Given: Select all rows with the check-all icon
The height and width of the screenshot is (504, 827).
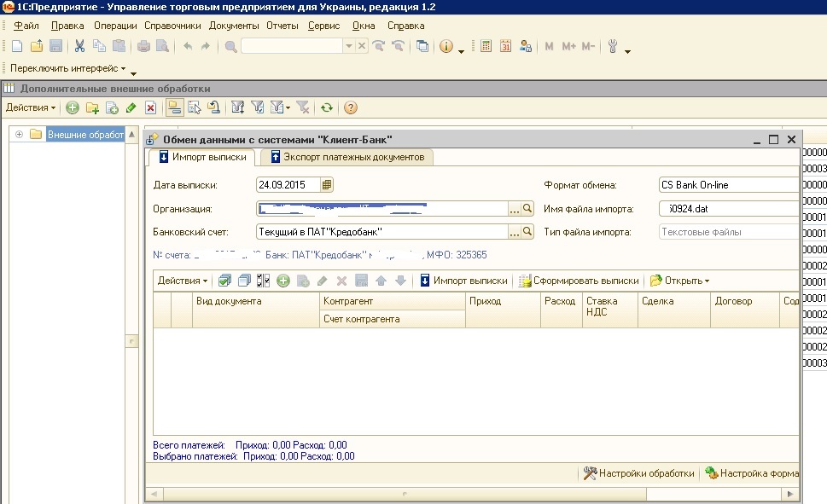Looking at the screenshot, I should [x=224, y=281].
